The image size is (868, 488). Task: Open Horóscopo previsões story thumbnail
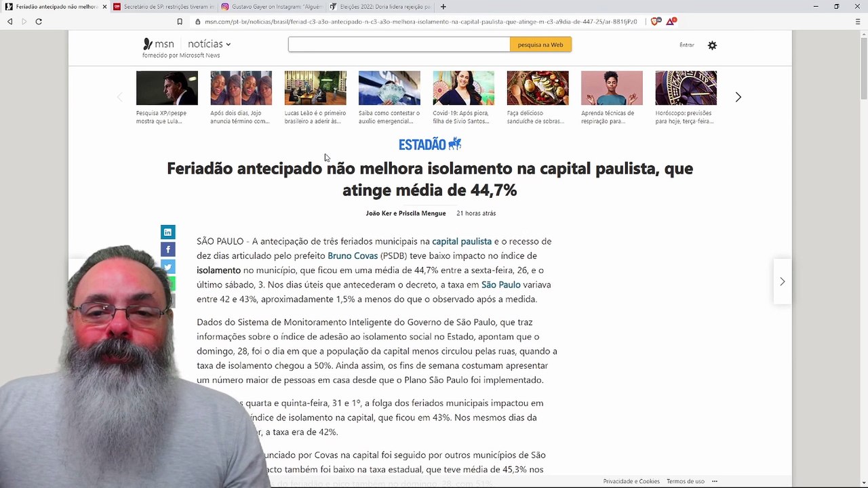coord(686,88)
